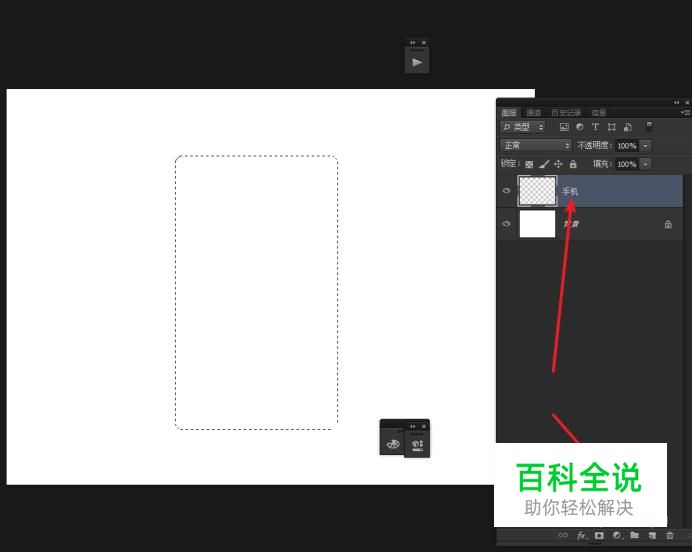Click the lock icon on 背景 layer
Screen dimensions: 692x552
[668, 224]
